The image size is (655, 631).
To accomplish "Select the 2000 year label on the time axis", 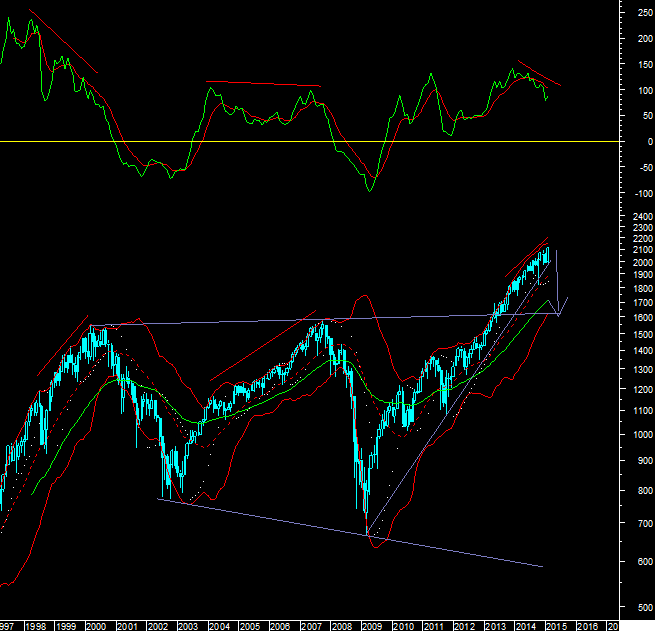I will tap(96, 626).
